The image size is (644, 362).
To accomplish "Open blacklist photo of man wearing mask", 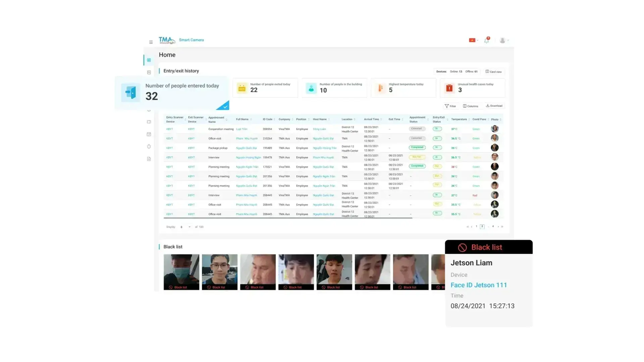I will pos(181,272).
